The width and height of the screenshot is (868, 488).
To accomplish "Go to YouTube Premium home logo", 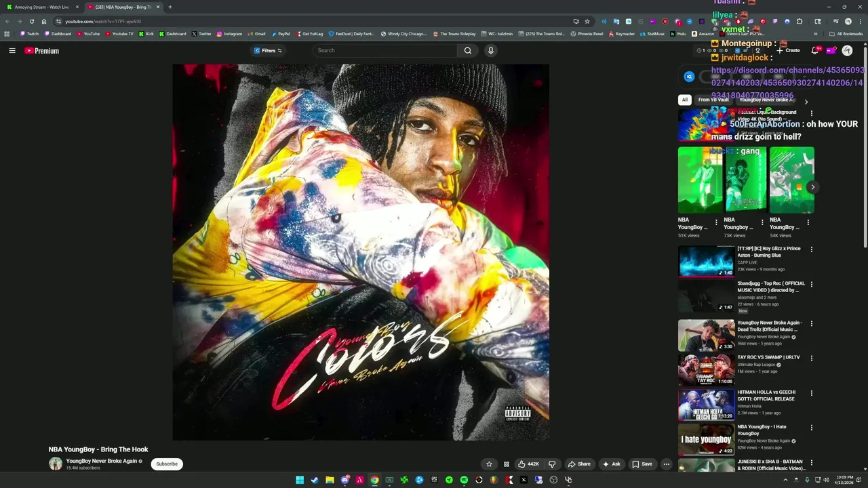I will [x=42, y=50].
